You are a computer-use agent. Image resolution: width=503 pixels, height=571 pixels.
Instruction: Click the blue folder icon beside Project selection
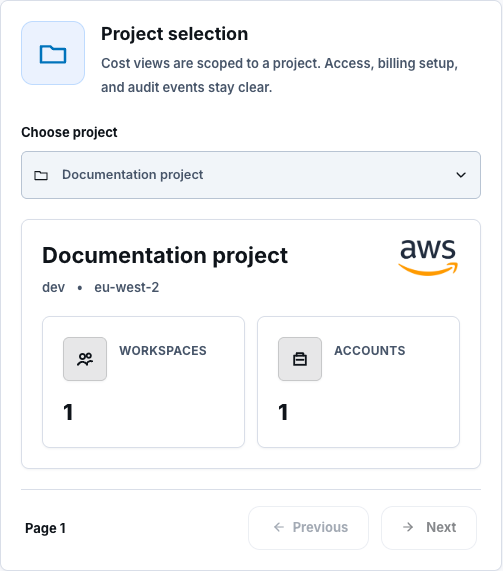point(53,53)
